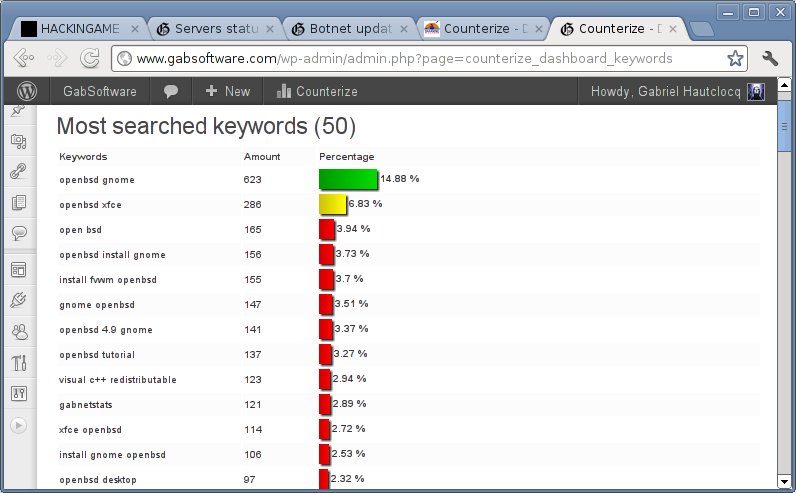Viewport: 796px width, 493px height.
Task: Open Appearance in the admin sidebar
Action: (18, 268)
